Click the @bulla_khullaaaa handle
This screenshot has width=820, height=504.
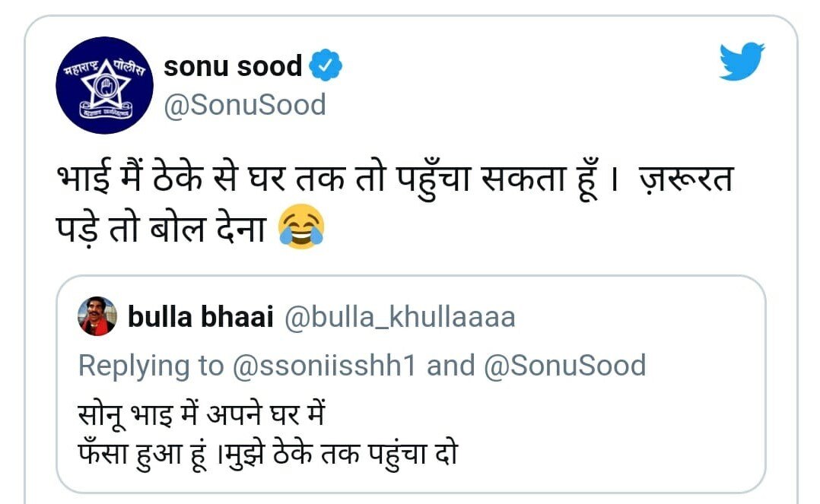tap(399, 317)
